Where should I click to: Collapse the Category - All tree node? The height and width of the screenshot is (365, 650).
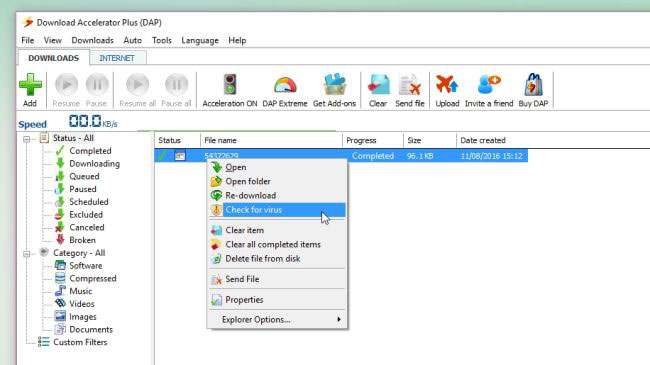click(27, 253)
